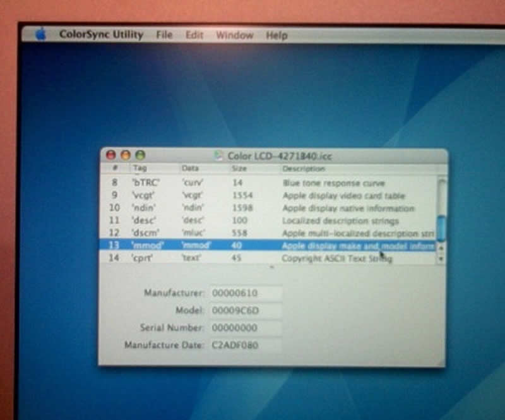Open the Apple menu
The width and height of the screenshot is (505, 420).
click(40, 35)
